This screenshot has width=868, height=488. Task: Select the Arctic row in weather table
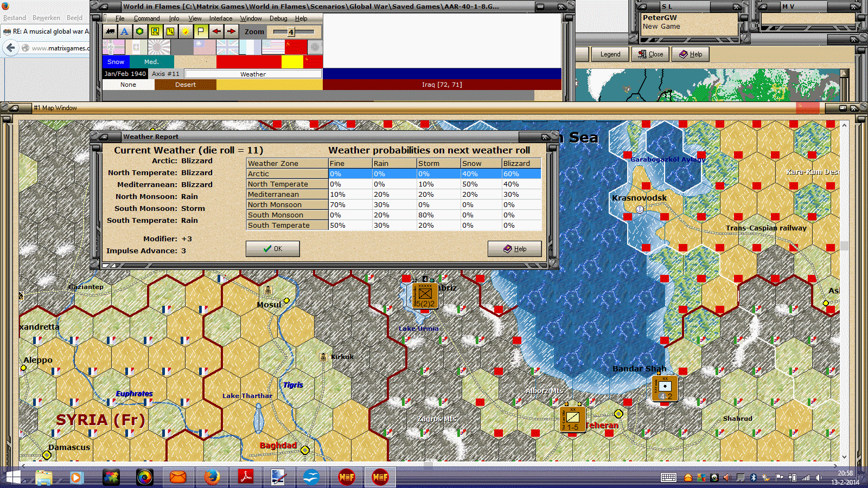393,174
